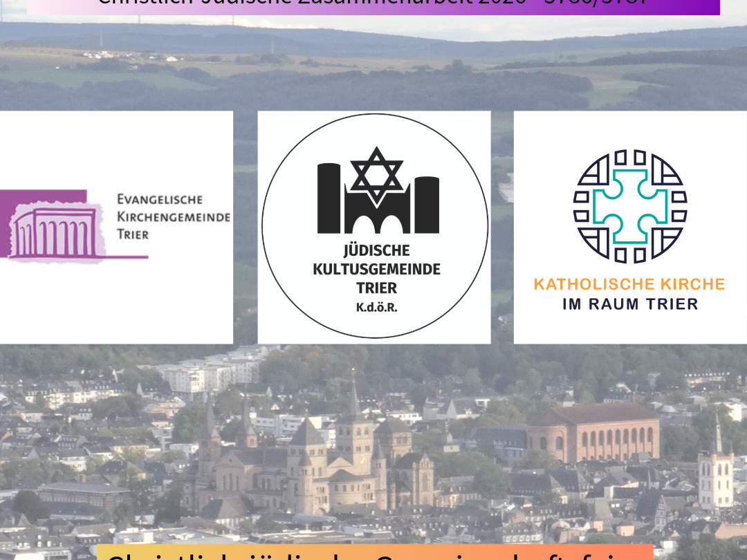The image size is (747, 560).
Task: Click the Im Raum Trier text
Action: [629, 304]
